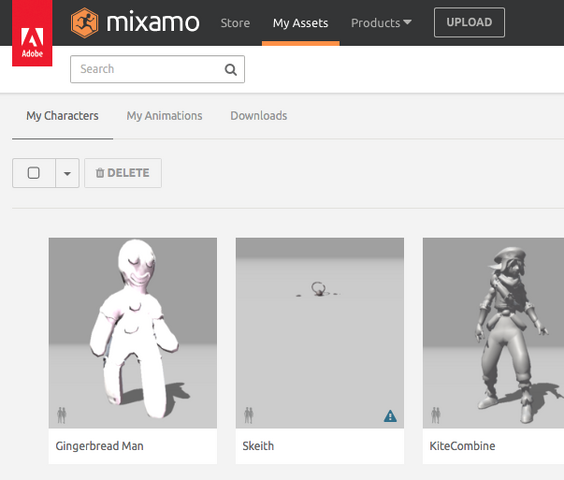Open the Skeith character thumbnail

coord(320,333)
